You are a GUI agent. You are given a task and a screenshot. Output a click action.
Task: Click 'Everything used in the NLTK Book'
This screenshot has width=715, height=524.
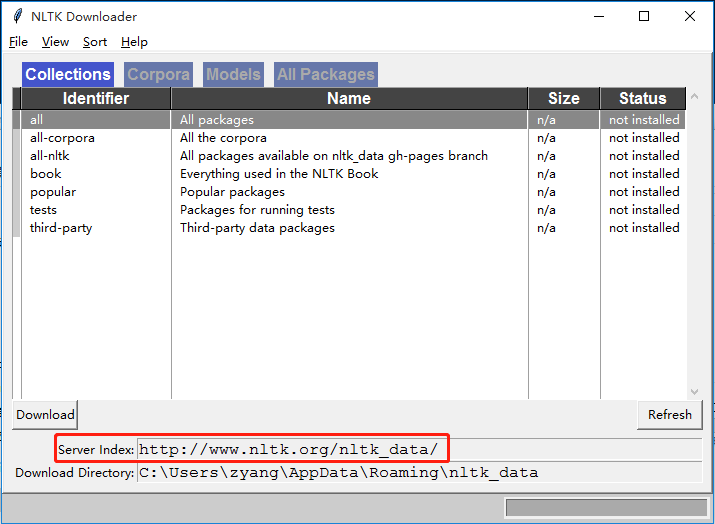[x=279, y=174]
